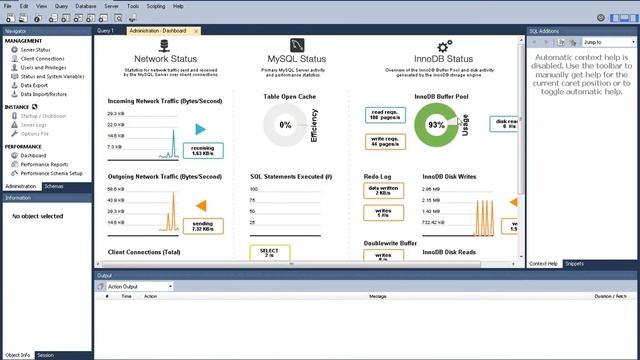Open the Query menu
The width and height of the screenshot is (640, 360).
pos(61,6)
